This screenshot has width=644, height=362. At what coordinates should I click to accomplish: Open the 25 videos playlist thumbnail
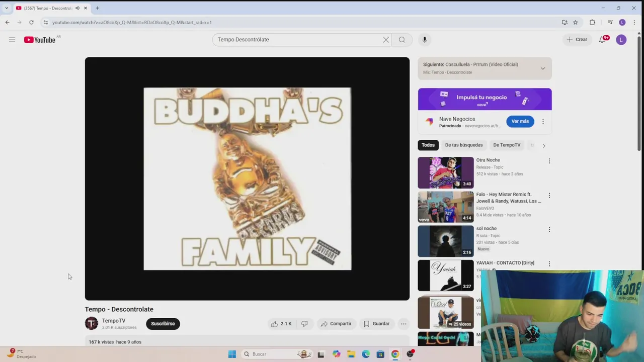click(x=446, y=312)
